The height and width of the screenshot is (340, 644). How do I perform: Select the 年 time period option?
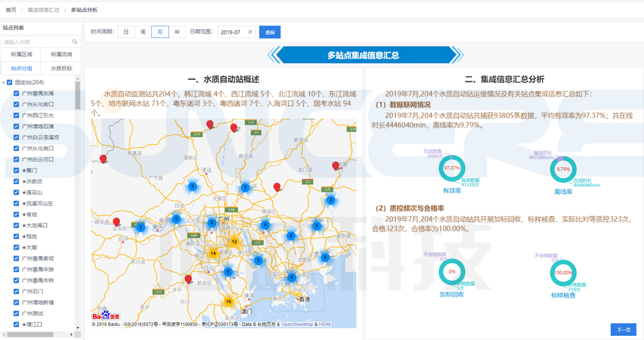[177, 32]
